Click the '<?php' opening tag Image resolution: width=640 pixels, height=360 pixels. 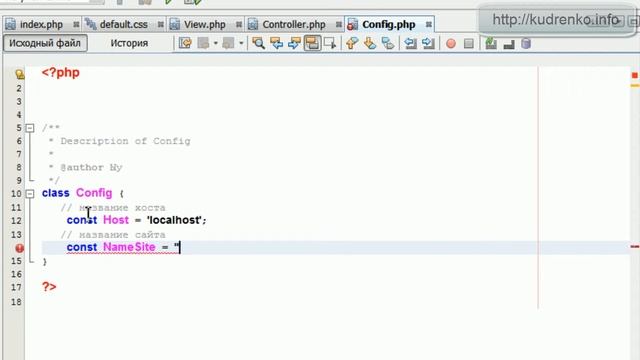point(60,73)
